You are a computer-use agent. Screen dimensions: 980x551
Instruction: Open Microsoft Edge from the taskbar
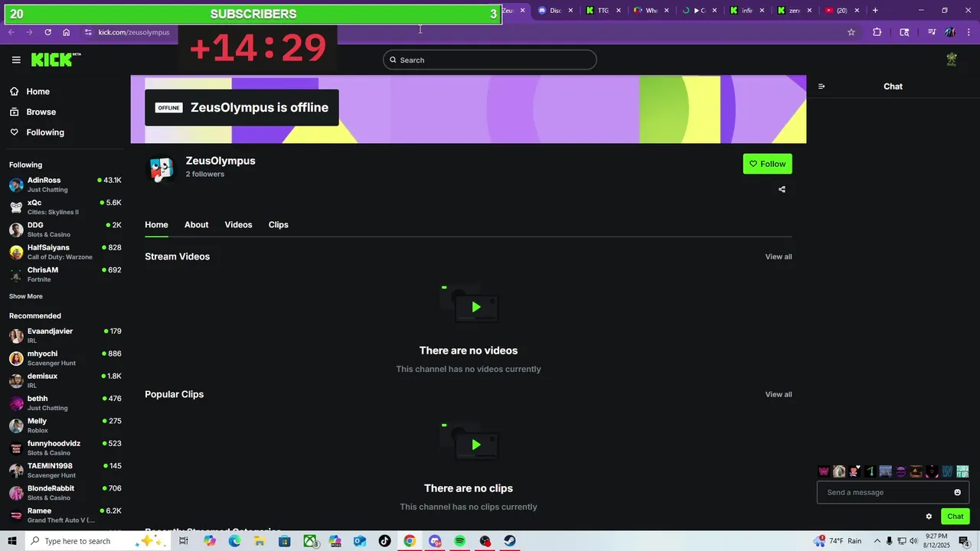click(234, 541)
